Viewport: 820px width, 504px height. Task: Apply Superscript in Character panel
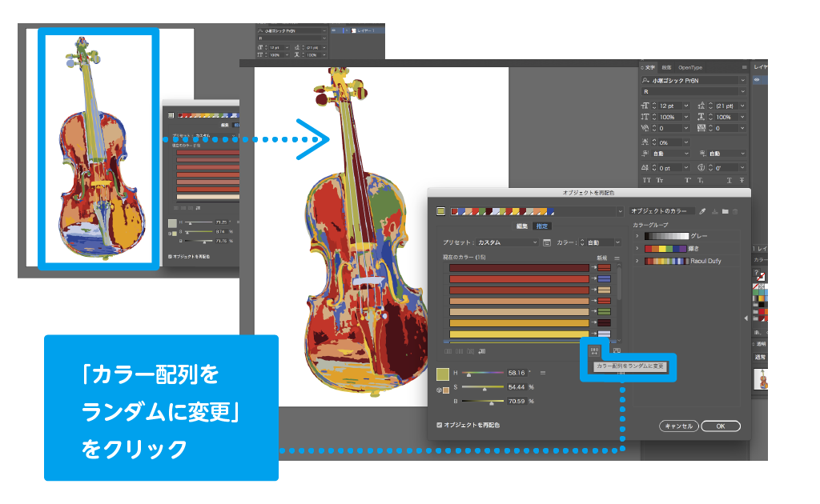[688, 180]
